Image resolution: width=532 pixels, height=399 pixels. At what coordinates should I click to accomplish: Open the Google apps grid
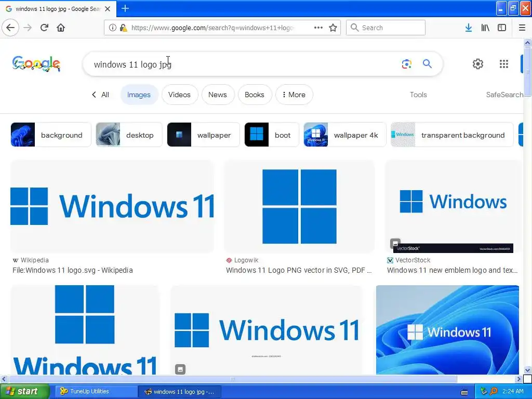click(504, 64)
